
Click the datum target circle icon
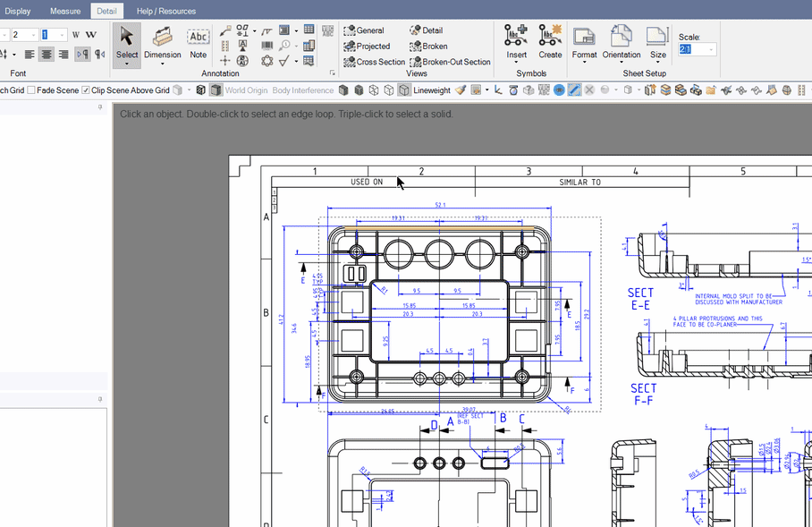pyautogui.click(x=242, y=61)
